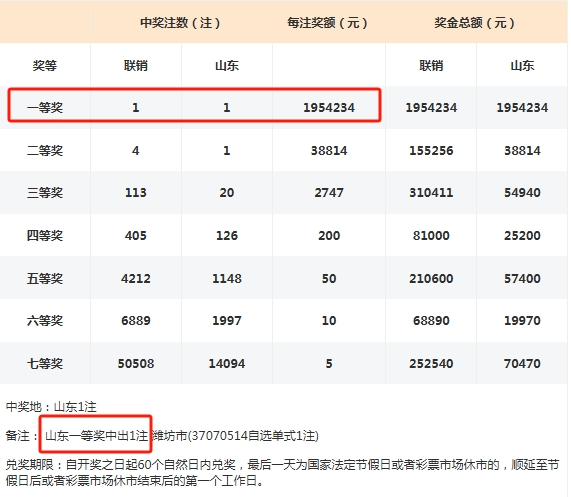This screenshot has width=571, height=497.
Task: Click the value 14094
Action: tap(227, 363)
